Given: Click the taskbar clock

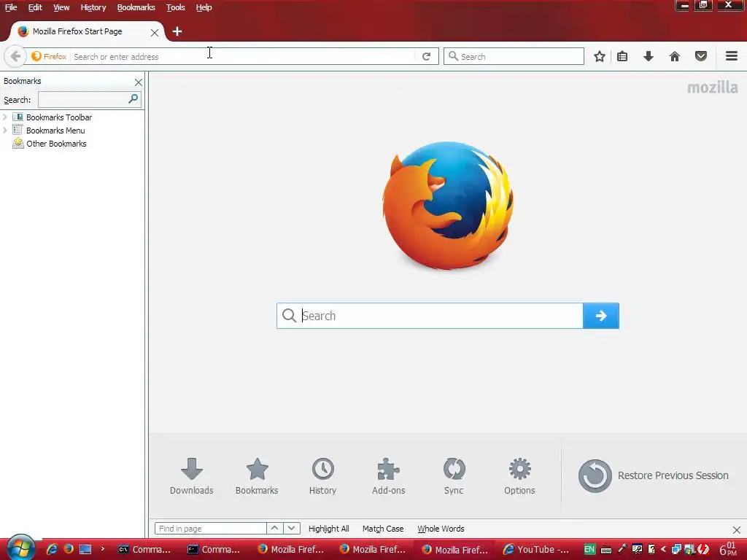Looking at the screenshot, I should (729, 549).
